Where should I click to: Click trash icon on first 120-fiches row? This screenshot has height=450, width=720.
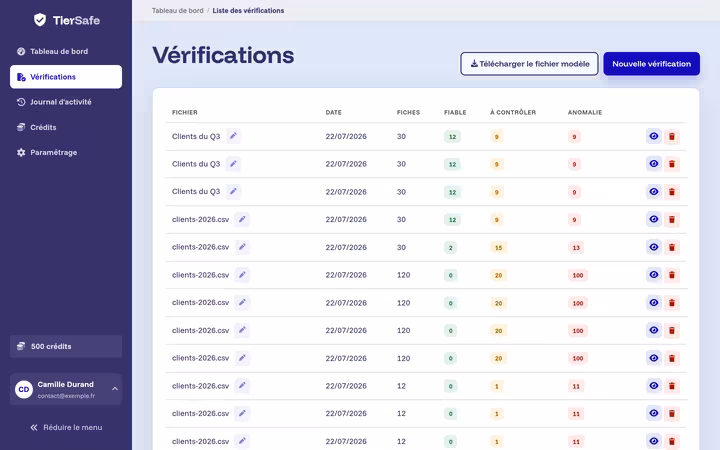coord(672,275)
